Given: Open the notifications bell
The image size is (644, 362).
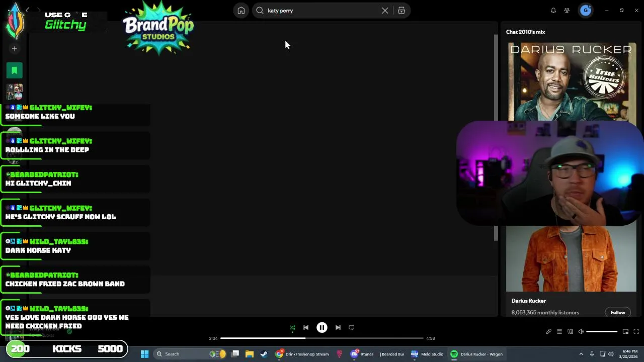Looking at the screenshot, I should (553, 11).
